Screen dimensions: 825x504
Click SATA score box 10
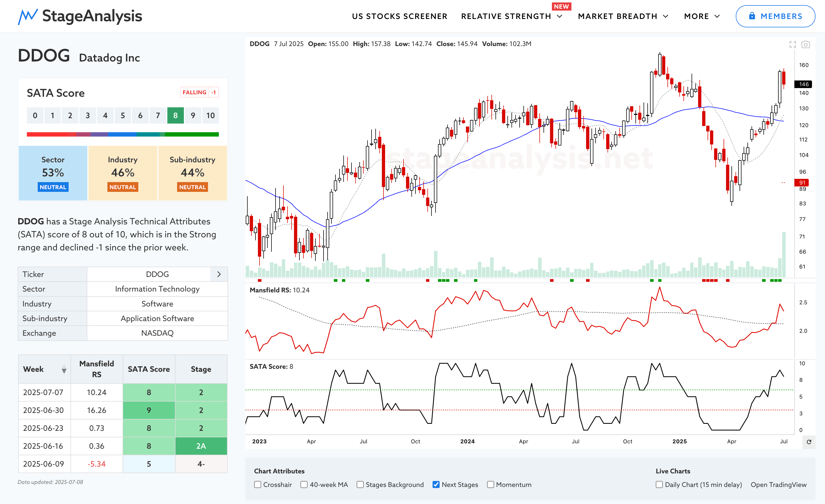pyautogui.click(x=210, y=115)
